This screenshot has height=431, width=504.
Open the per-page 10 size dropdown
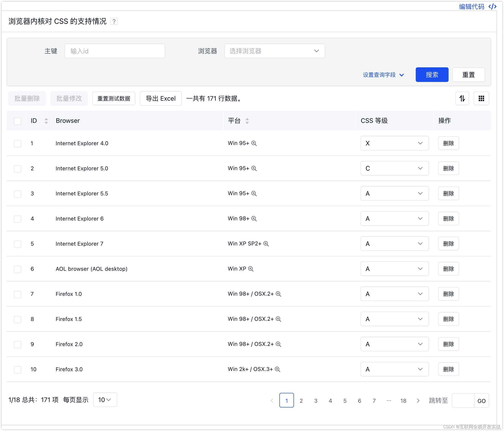[105, 399]
